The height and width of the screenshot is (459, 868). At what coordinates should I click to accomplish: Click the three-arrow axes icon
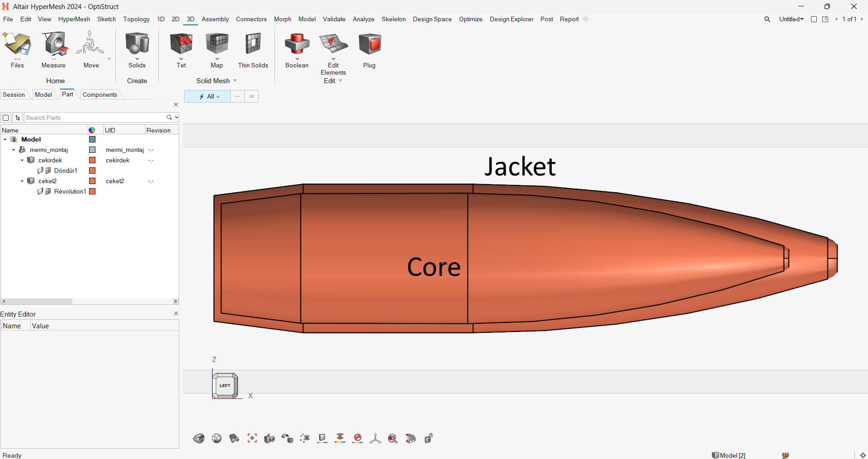click(x=375, y=438)
